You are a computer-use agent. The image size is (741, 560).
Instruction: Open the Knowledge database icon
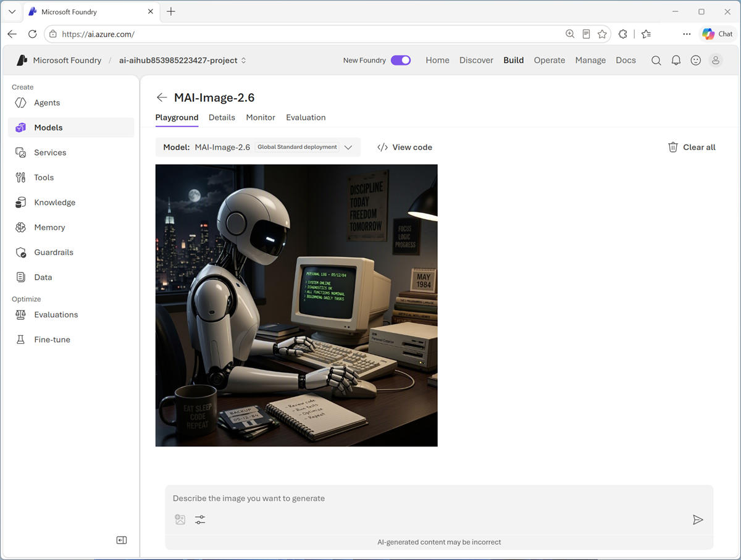[20, 203]
